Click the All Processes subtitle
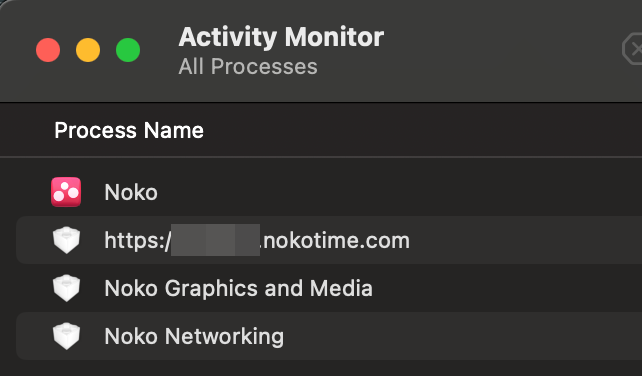Screen dimensions: 642x376 click(248, 66)
